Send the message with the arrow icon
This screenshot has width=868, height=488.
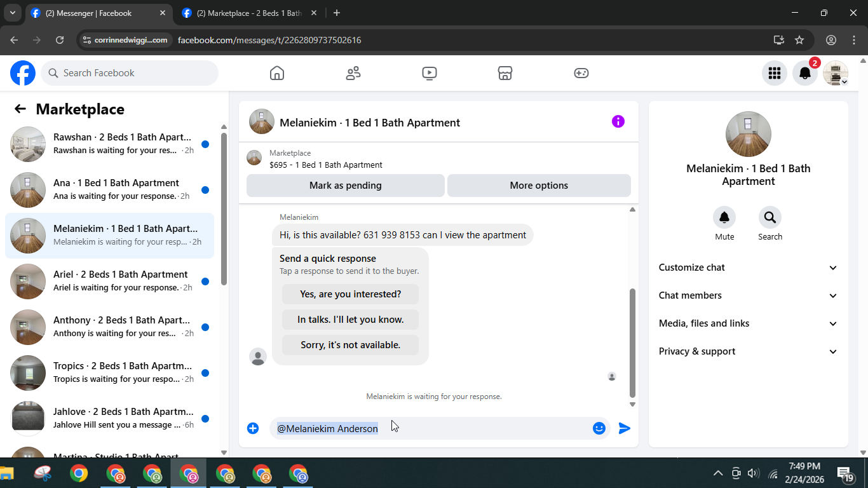625,428
